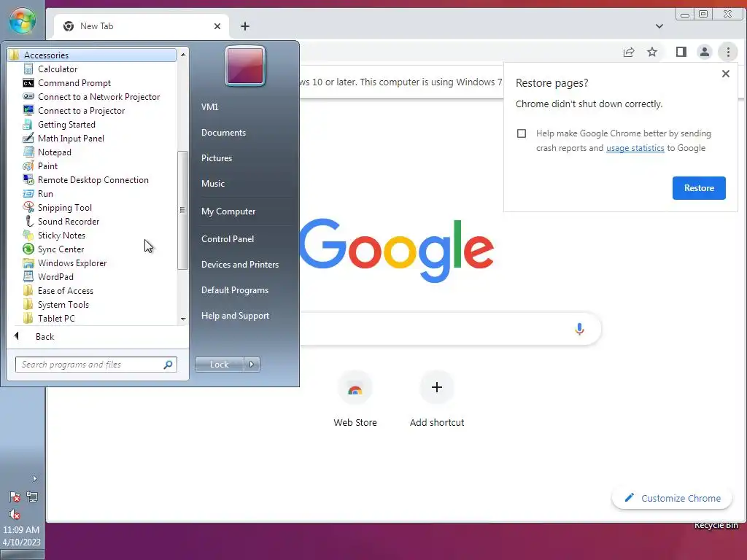Open Devices and Printers
The width and height of the screenshot is (747, 560).
(239, 264)
